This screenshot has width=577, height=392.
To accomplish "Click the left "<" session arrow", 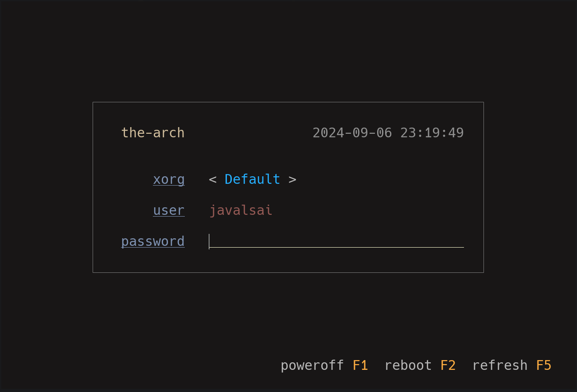I will pos(213,179).
